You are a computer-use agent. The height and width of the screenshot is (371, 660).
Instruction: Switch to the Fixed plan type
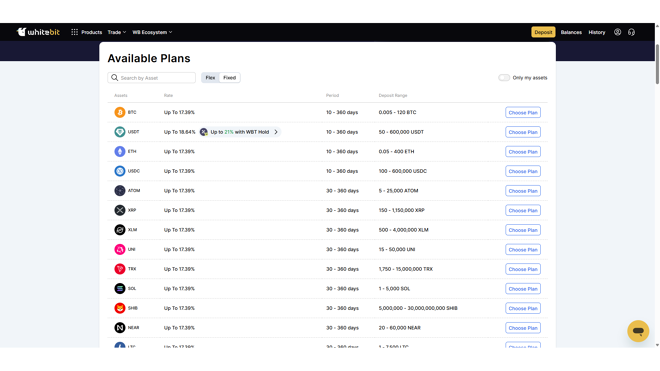pyautogui.click(x=229, y=77)
